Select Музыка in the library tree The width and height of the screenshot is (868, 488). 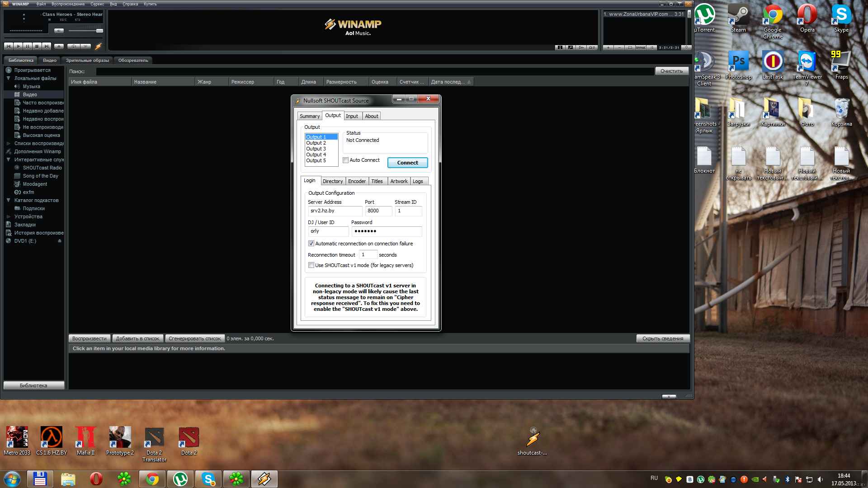[x=31, y=86]
